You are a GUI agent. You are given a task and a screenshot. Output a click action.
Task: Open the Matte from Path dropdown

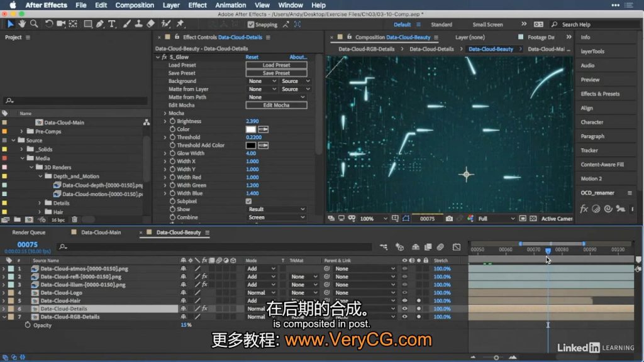click(x=277, y=97)
